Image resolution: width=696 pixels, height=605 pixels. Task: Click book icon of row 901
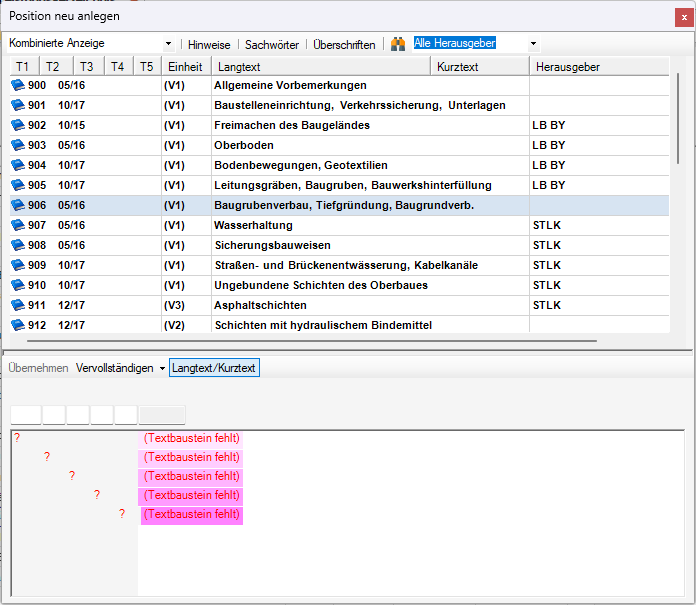pyautogui.click(x=18, y=105)
